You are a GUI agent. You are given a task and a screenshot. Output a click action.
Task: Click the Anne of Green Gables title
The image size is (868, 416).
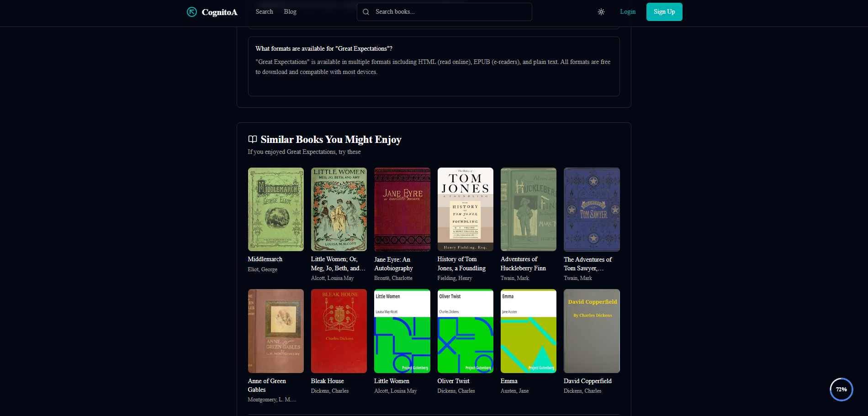tap(267, 385)
